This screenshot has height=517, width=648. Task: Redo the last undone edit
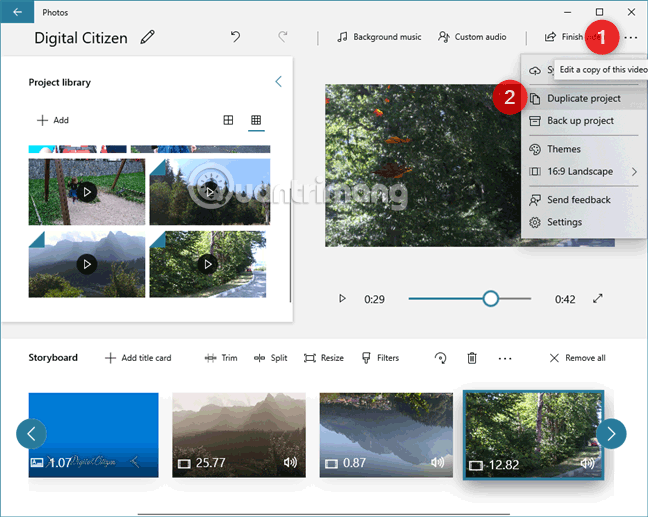283,37
